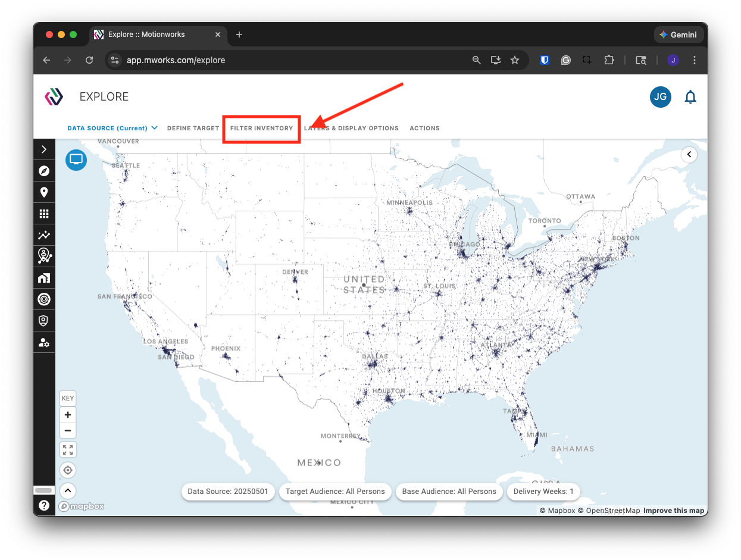Click the location pin icon in the sidebar
Screen dimensions: 741x560
click(44, 192)
